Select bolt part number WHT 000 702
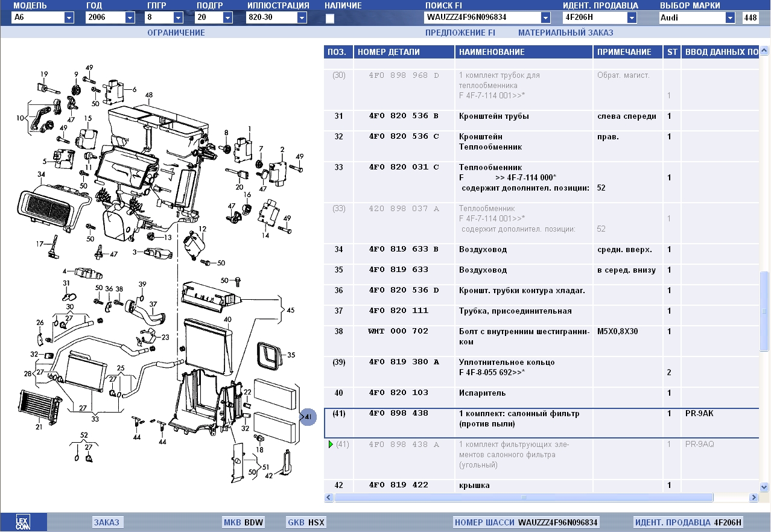 coord(398,332)
